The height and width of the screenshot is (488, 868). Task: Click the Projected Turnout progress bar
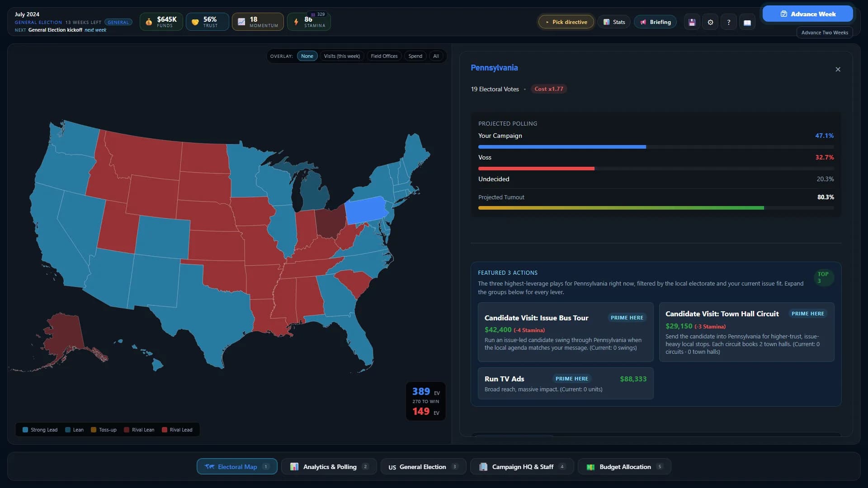pos(656,208)
